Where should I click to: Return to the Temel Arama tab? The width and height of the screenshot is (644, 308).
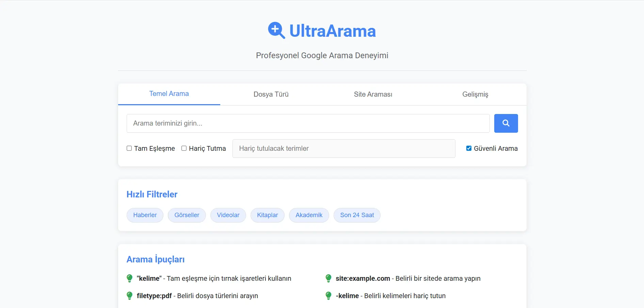pyautogui.click(x=169, y=94)
